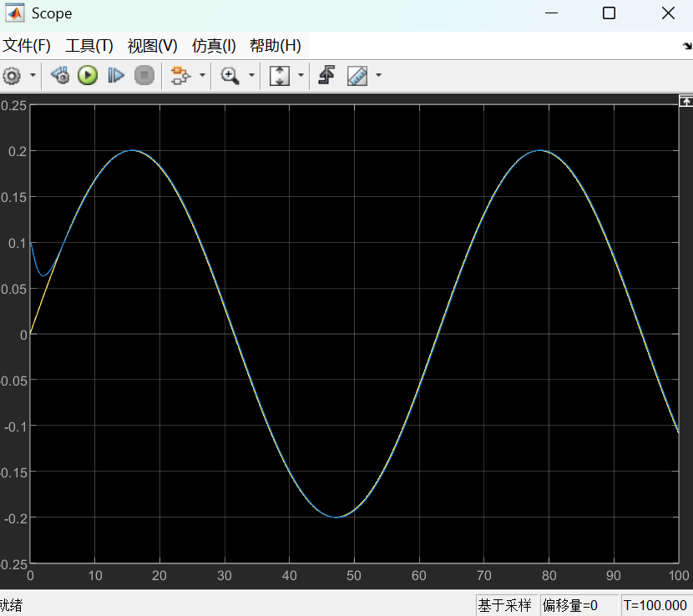Screen dimensions: 693x616
Task: Open the 视图(V) menu
Action: coord(152,46)
